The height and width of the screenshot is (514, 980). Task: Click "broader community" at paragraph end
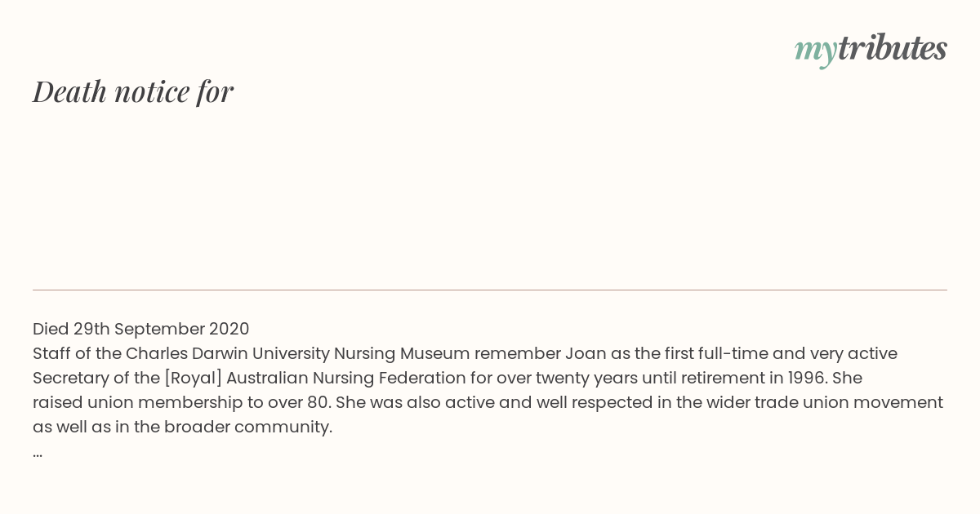click(x=248, y=427)
